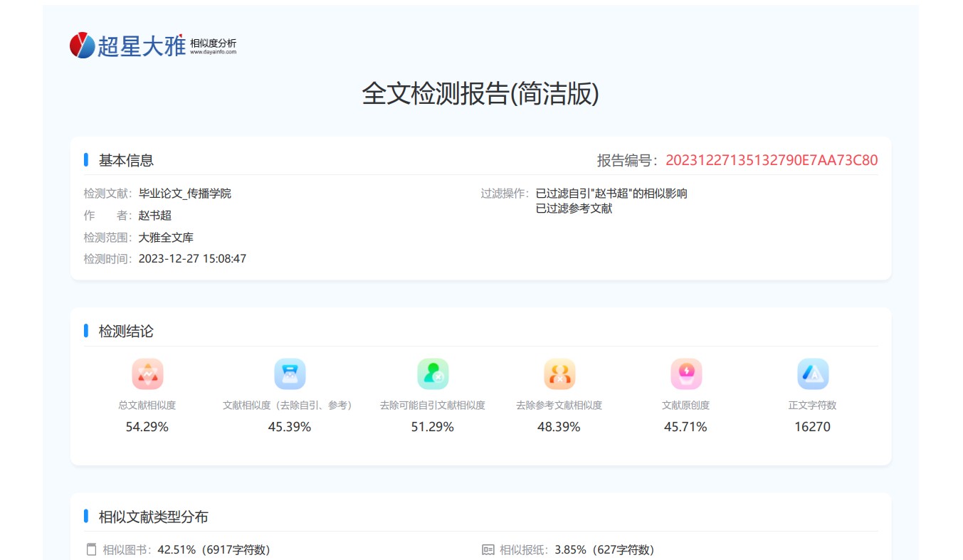Click the 文献相似度（去除自引、参考）icon
The width and height of the screenshot is (963, 560).
[290, 374]
